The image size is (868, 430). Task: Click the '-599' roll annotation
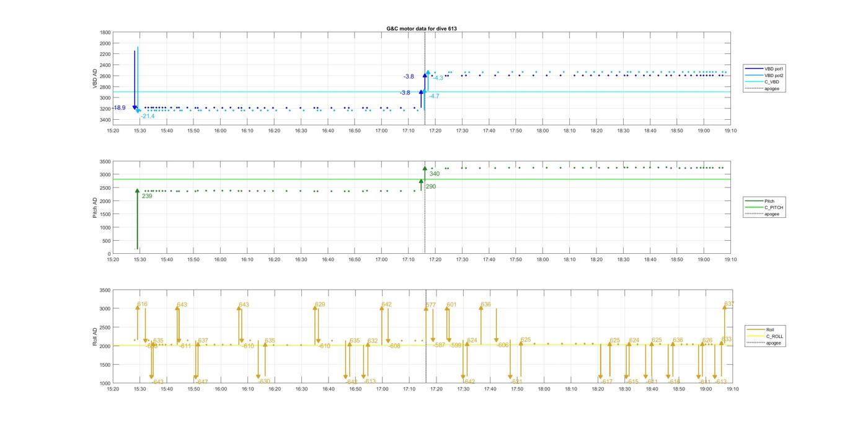click(x=456, y=345)
